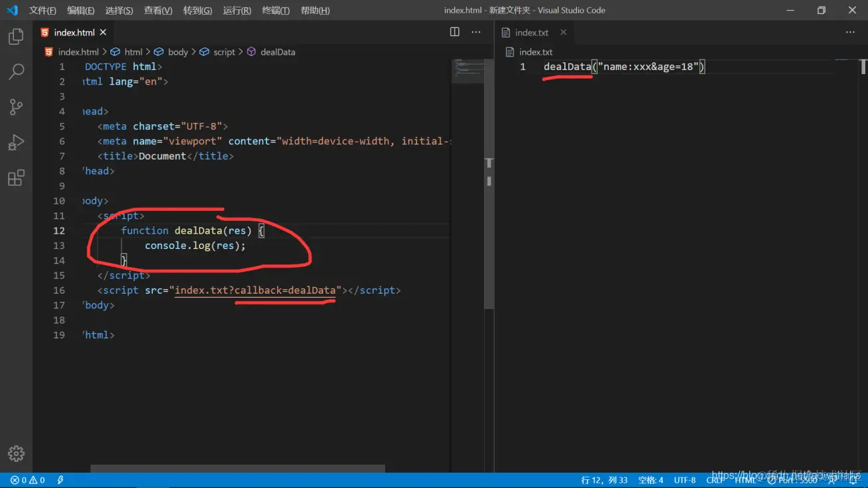Open the 转到(G) menu
868x488 pixels.
click(198, 11)
